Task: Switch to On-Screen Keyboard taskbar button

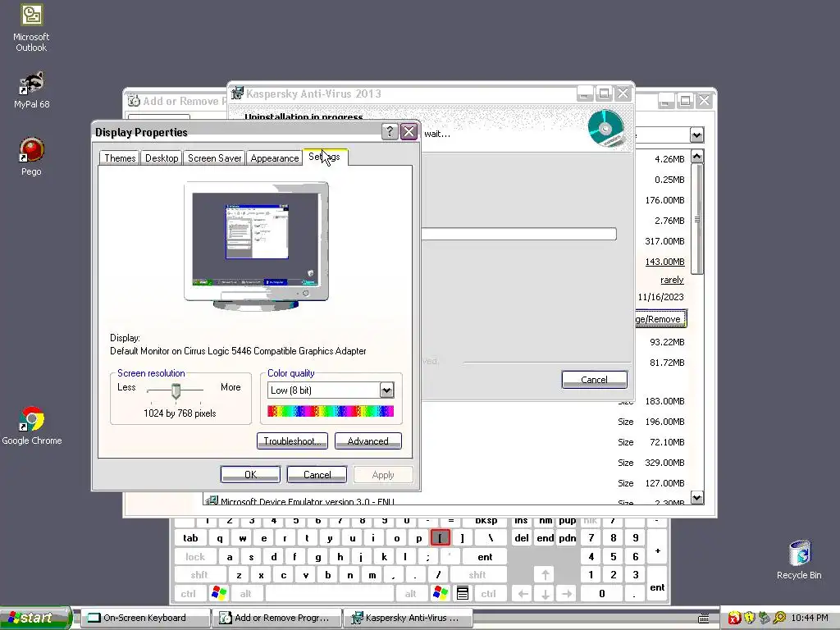Action: click(x=145, y=618)
